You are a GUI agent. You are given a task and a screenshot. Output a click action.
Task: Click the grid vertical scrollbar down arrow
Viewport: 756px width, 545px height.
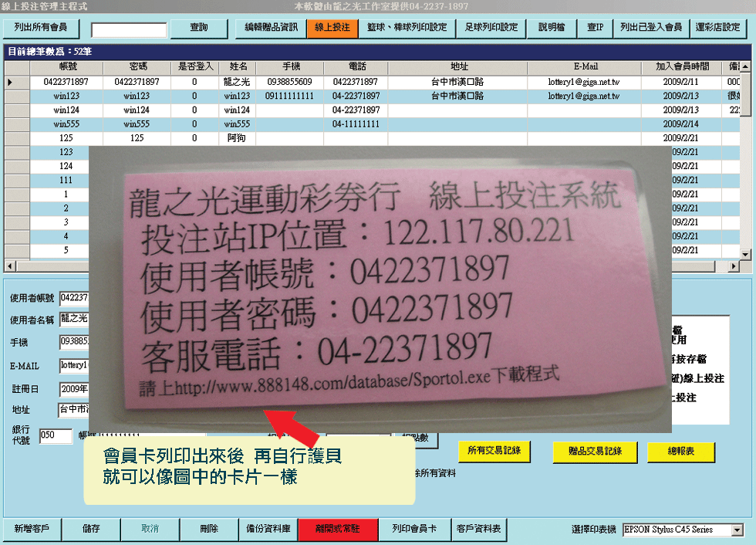click(x=745, y=254)
